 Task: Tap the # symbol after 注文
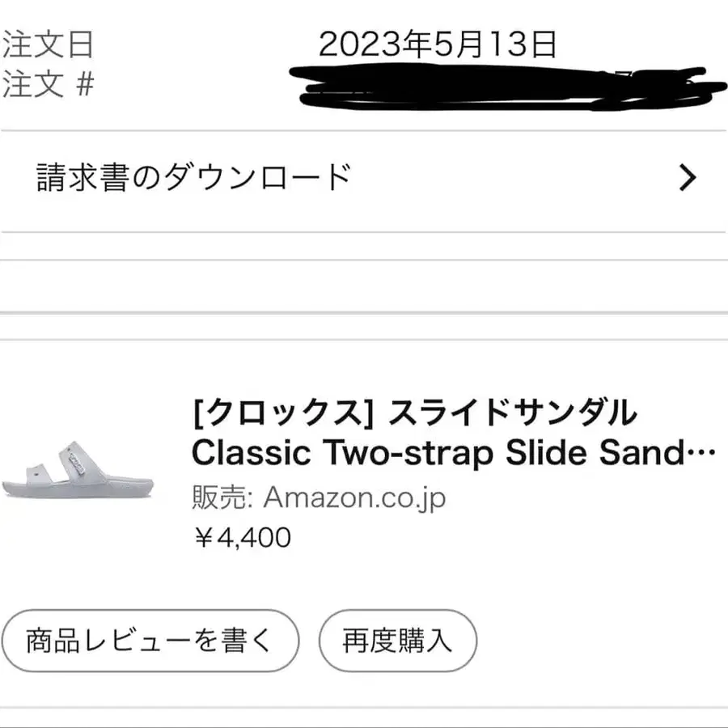[84, 85]
